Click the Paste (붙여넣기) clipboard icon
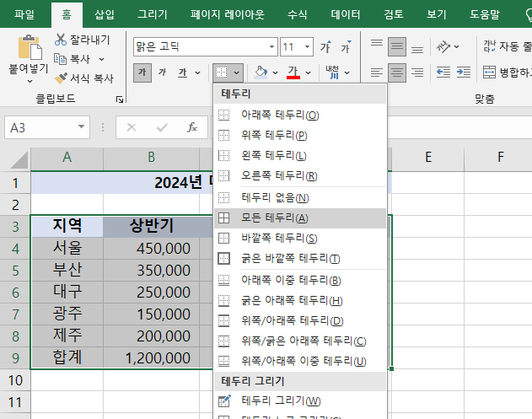Image resolution: width=532 pixels, height=419 pixels. (x=30, y=47)
